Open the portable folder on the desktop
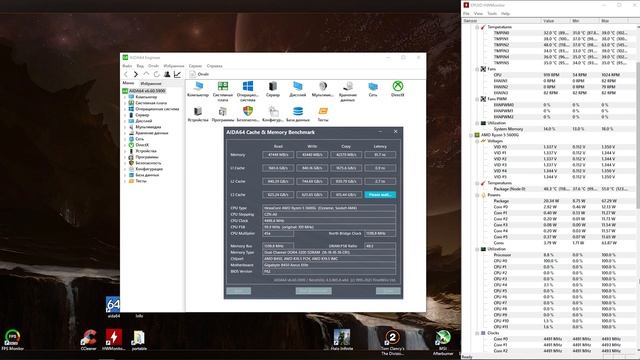The height and width of the screenshot is (360, 640). coord(139,340)
